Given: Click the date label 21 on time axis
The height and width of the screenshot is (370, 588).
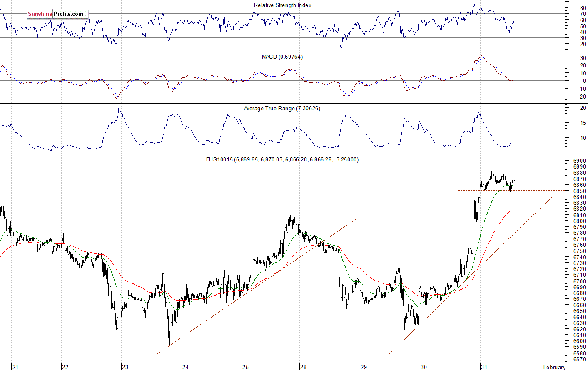Looking at the screenshot, I should coord(15,367).
